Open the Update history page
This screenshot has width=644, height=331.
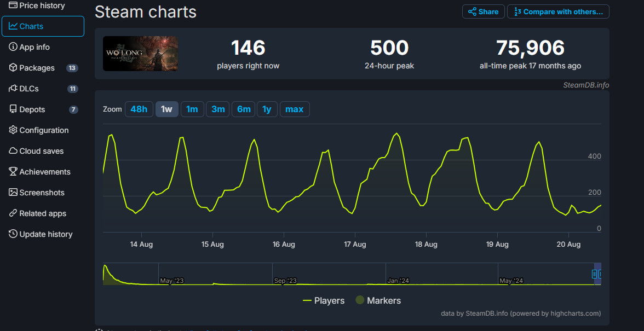coord(45,234)
